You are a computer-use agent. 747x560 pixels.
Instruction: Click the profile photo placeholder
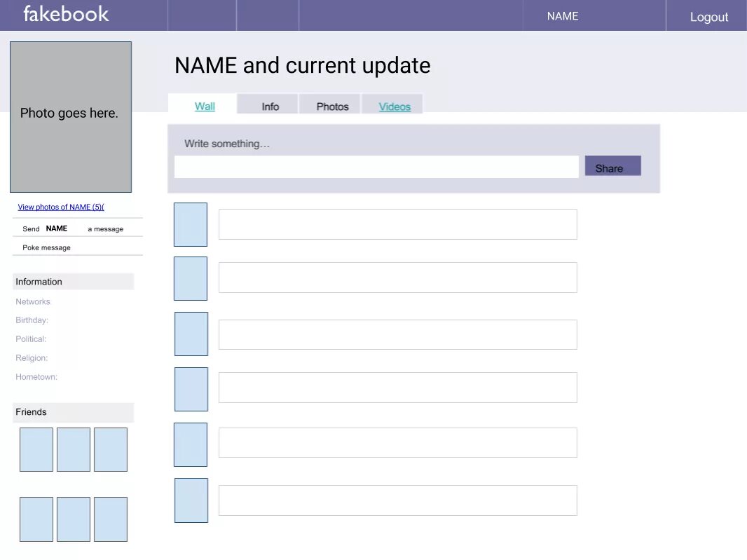[x=71, y=117]
